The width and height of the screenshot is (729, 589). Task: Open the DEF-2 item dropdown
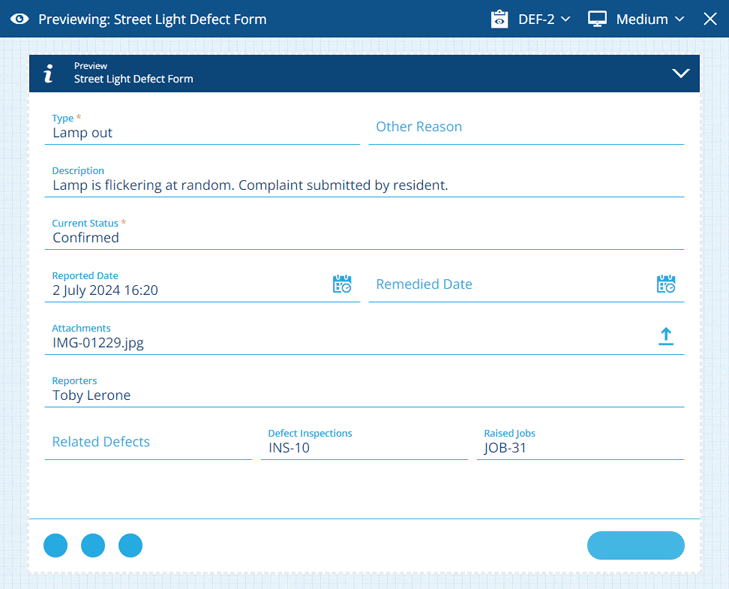544,19
